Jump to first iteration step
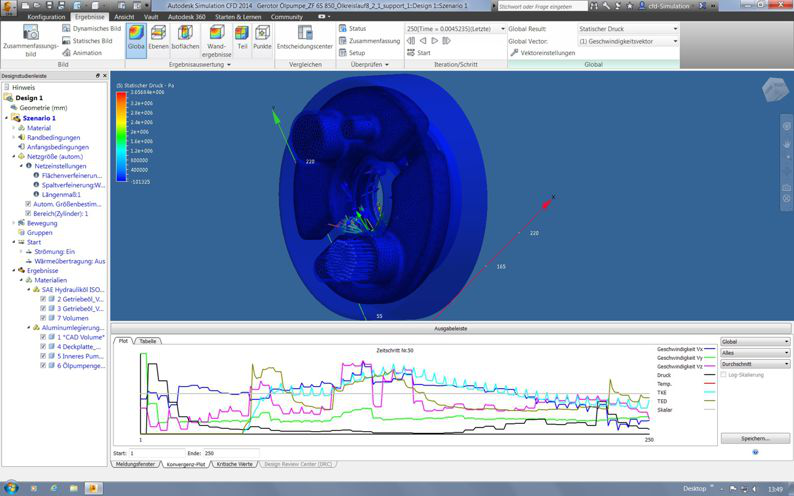The height and width of the screenshot is (496, 794). click(411, 40)
